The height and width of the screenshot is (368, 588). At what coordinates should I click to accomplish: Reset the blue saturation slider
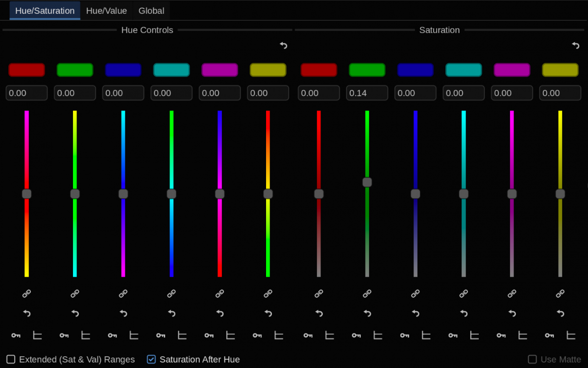[x=415, y=313]
